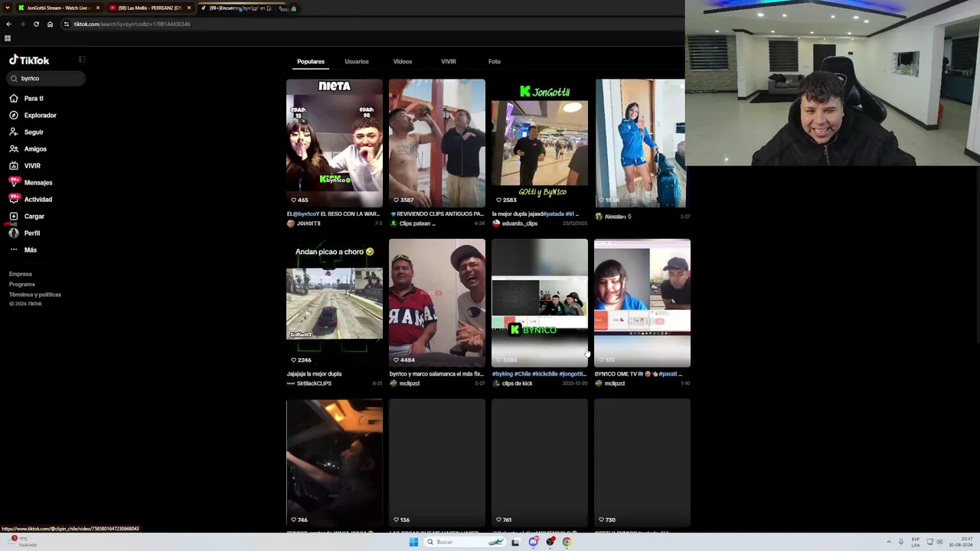Open Términos y políticas link

point(35,295)
